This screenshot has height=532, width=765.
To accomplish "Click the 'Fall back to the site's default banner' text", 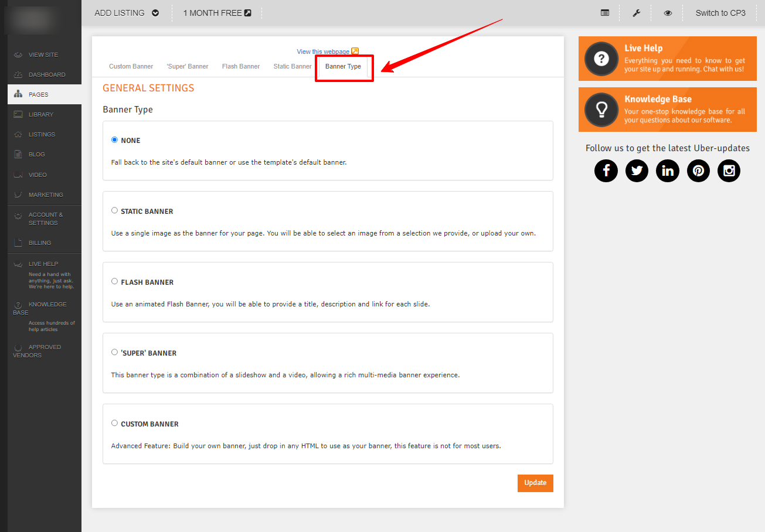I will coord(229,162).
